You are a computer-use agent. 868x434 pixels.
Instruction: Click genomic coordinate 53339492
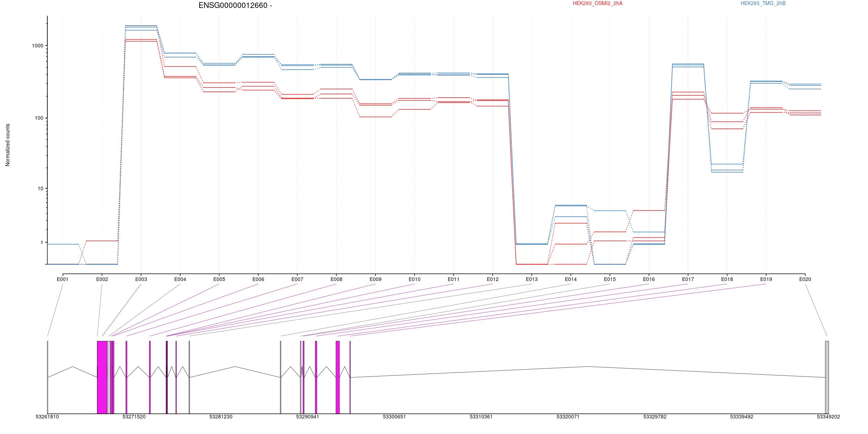coord(742,417)
